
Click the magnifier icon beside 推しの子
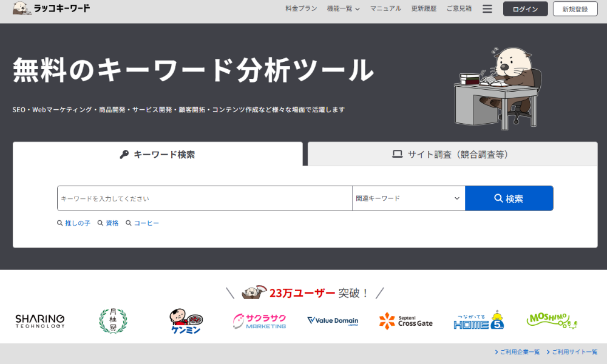[59, 223]
